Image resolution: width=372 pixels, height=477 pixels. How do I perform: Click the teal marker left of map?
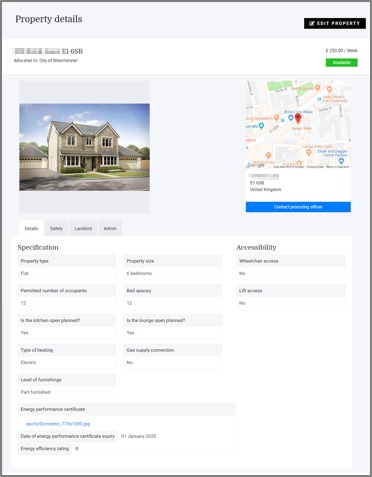(261, 126)
